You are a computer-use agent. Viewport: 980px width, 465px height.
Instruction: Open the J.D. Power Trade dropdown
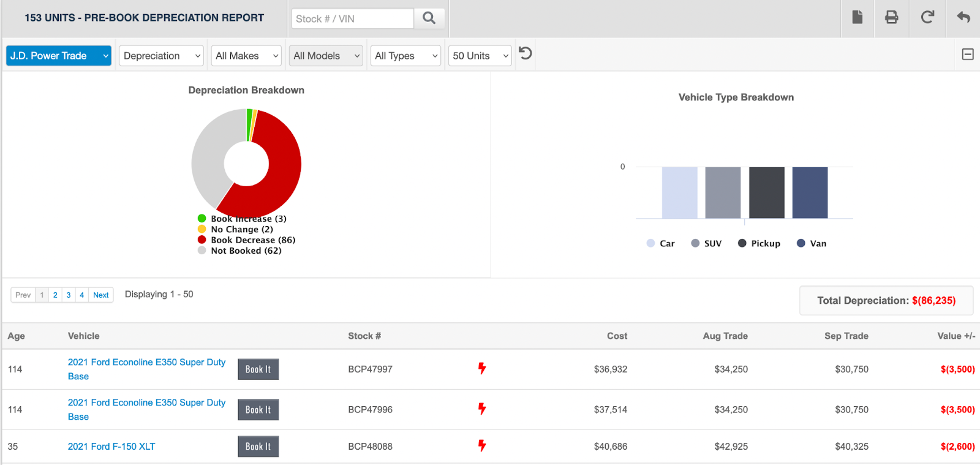coord(59,56)
